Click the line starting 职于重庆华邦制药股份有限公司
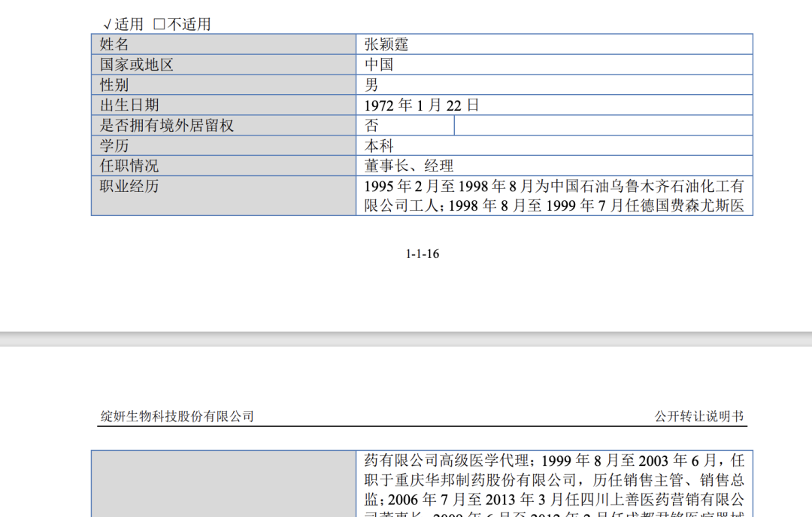812x517 pixels. click(x=554, y=479)
